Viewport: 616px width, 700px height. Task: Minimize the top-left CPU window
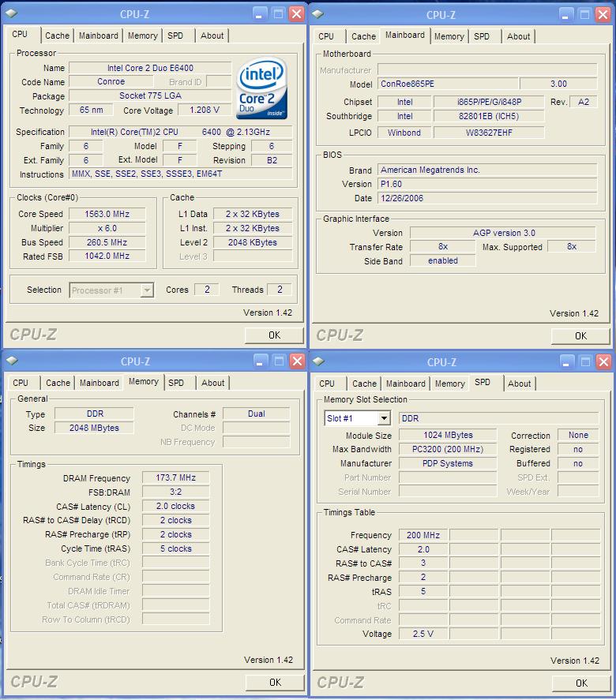[x=260, y=14]
